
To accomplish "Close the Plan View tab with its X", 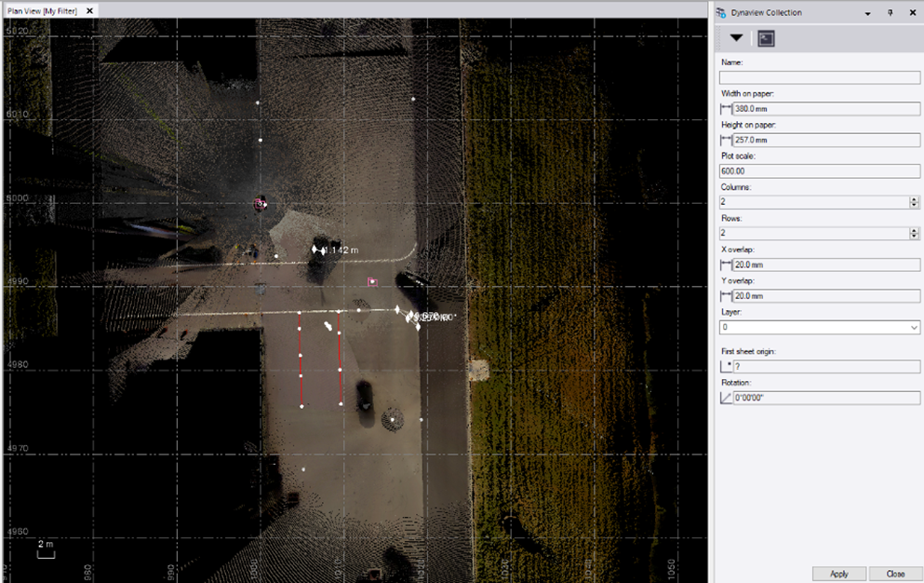I will pyautogui.click(x=88, y=10).
